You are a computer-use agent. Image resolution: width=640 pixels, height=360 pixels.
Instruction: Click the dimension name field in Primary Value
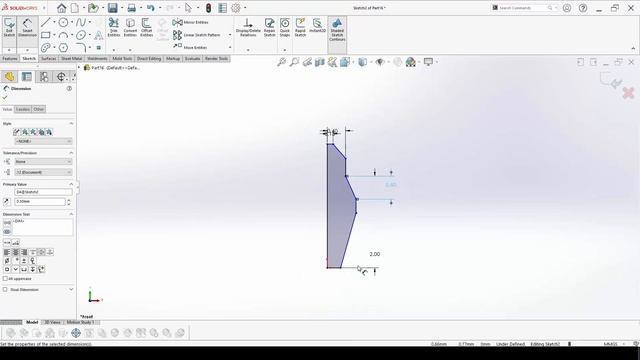(x=43, y=192)
